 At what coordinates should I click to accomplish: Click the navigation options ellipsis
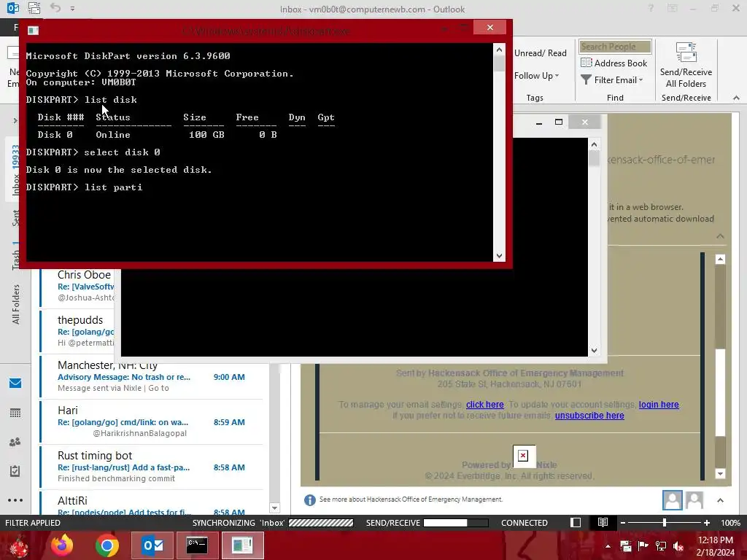tap(15, 500)
